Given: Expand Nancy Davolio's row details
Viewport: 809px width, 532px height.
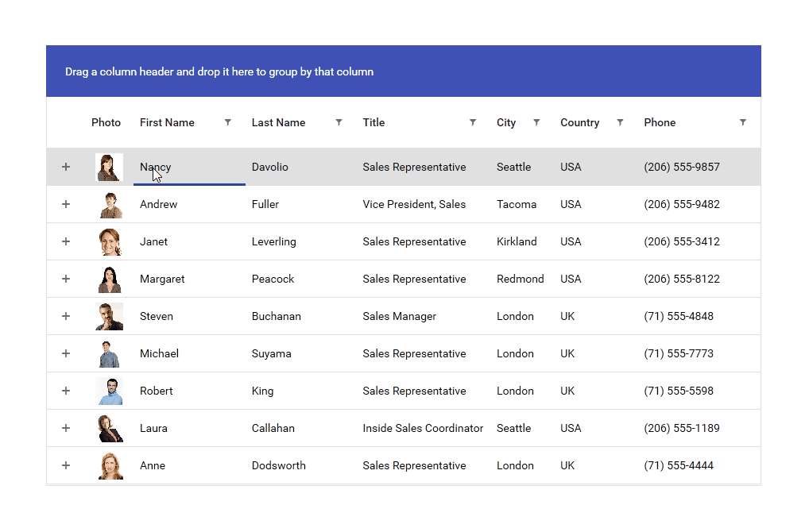Looking at the screenshot, I should pyautogui.click(x=66, y=167).
